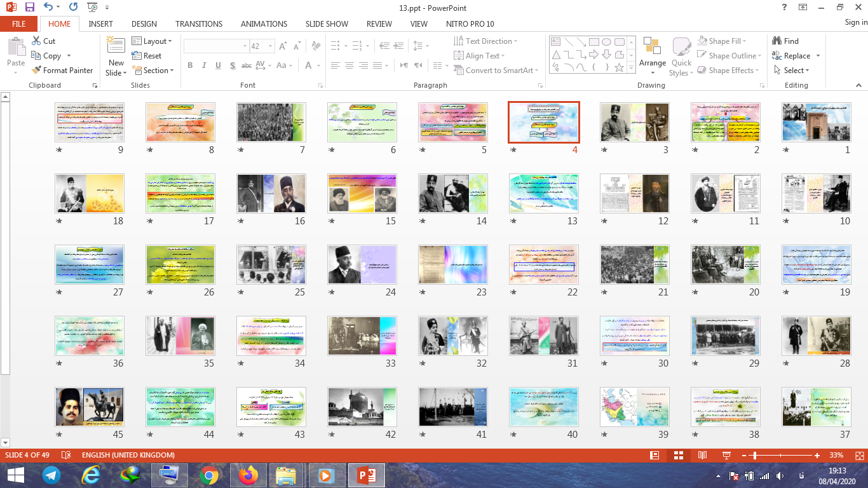The width and height of the screenshot is (868, 488).
Task: Expand the Select dropdown in Editing
Action: (x=792, y=71)
